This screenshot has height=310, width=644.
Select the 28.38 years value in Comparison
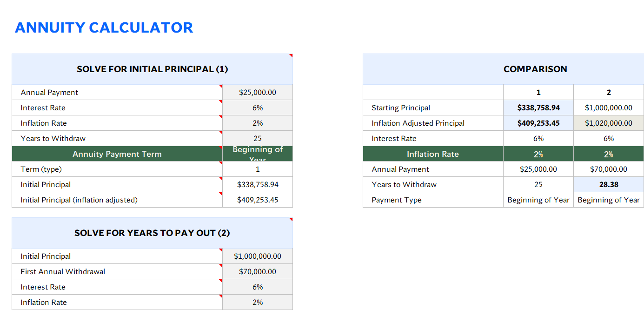point(609,184)
